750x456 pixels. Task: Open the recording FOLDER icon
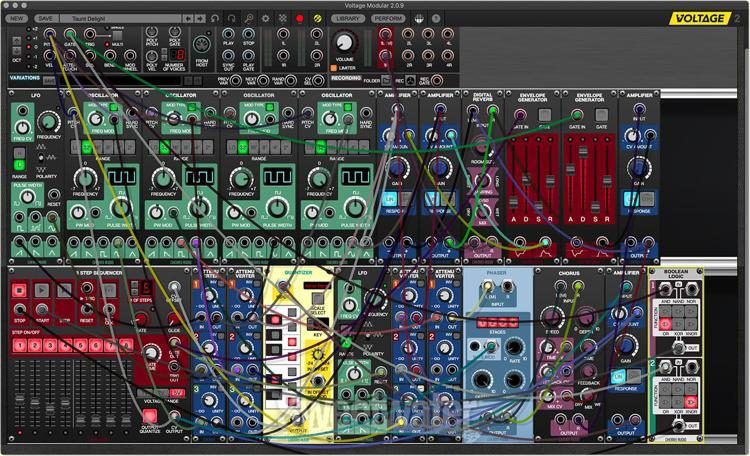tap(386, 80)
